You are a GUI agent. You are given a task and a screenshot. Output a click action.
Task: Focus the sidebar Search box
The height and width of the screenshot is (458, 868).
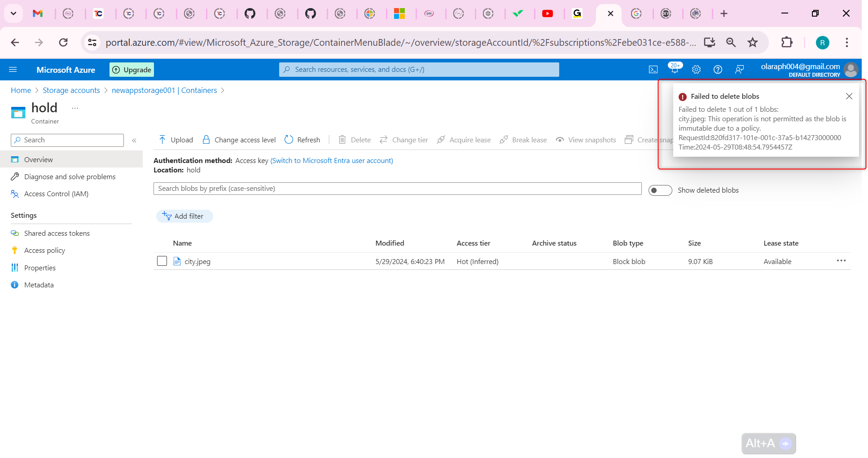67,140
